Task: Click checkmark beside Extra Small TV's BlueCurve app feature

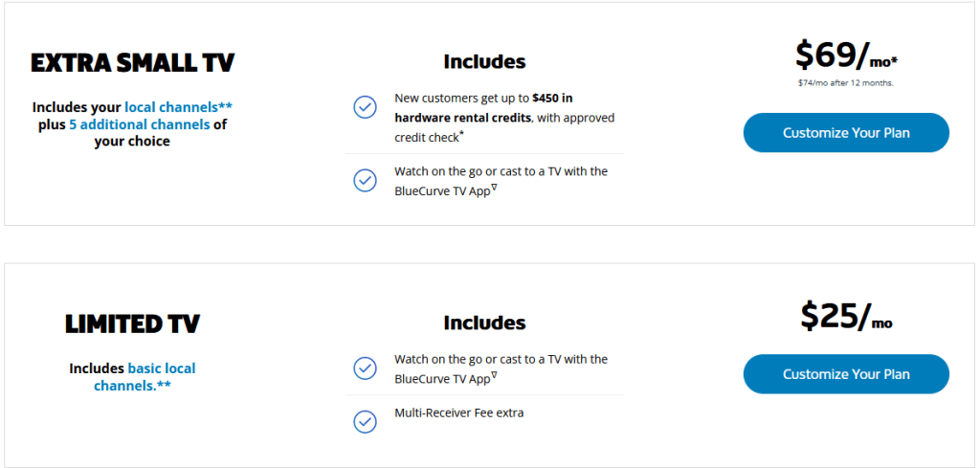Action: point(365,180)
